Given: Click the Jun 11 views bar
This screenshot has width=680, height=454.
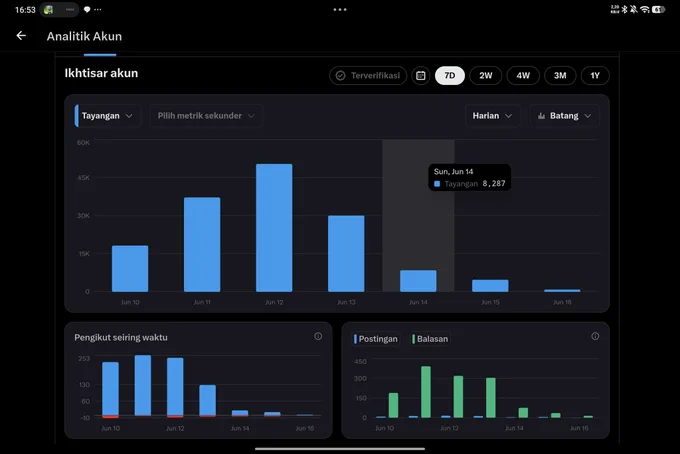Looking at the screenshot, I should pyautogui.click(x=202, y=245).
